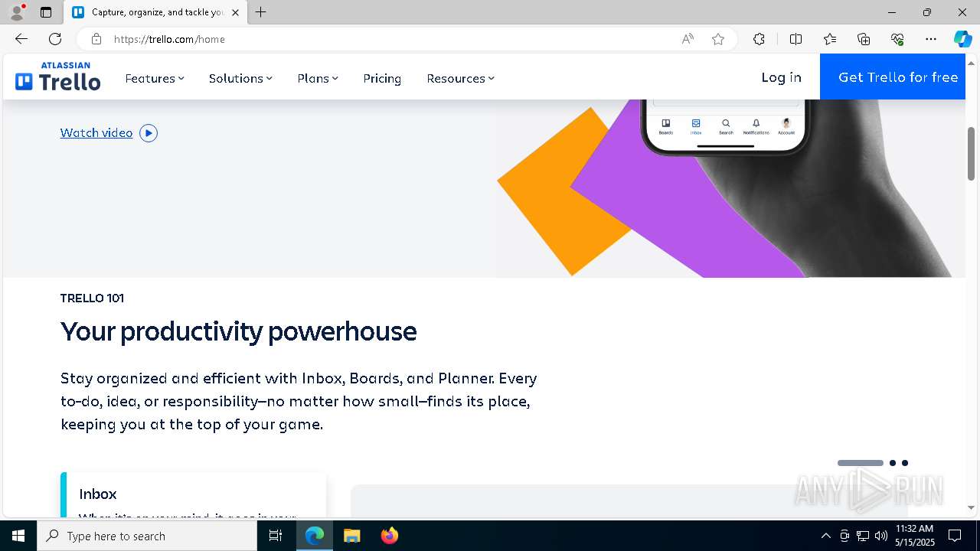Reload the page with the refresh icon
The height and width of the screenshot is (551, 980).
click(55, 39)
